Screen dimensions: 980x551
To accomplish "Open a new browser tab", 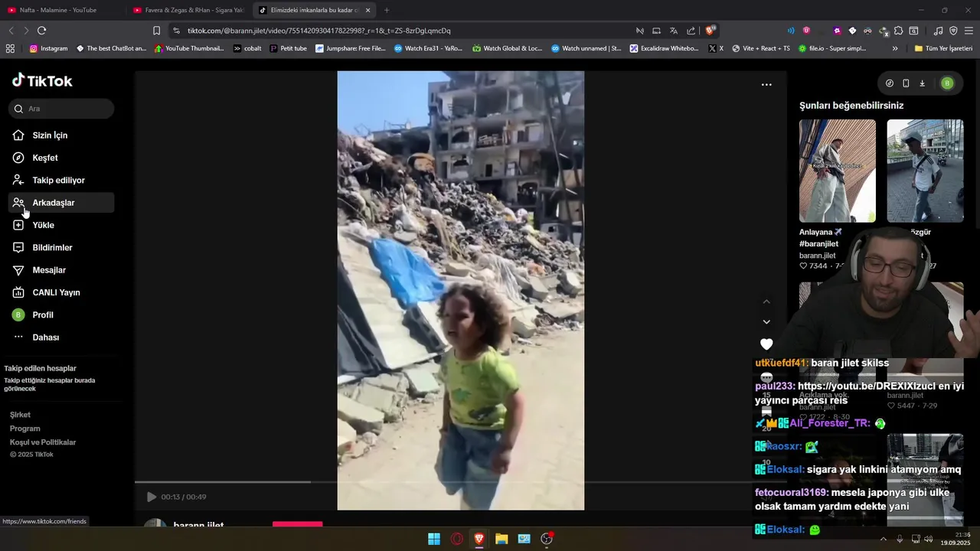I will point(387,10).
